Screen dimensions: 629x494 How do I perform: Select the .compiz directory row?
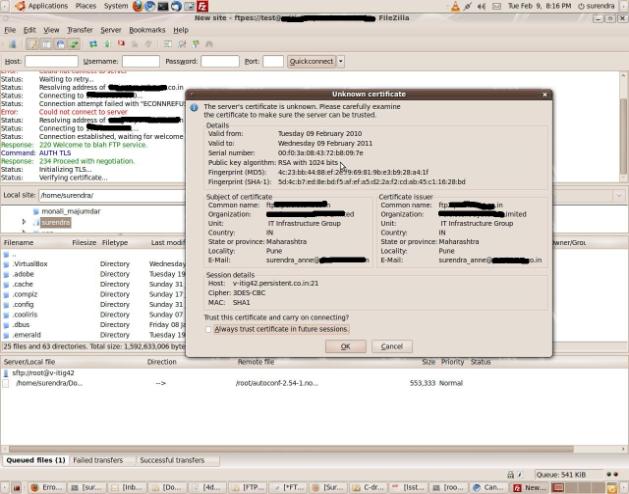(93, 295)
